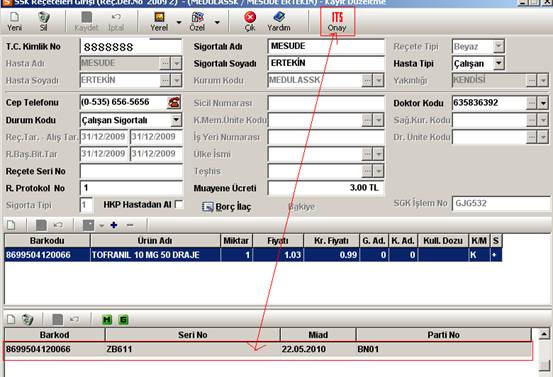Open the Teşhis dropdown arrow

click(378, 171)
